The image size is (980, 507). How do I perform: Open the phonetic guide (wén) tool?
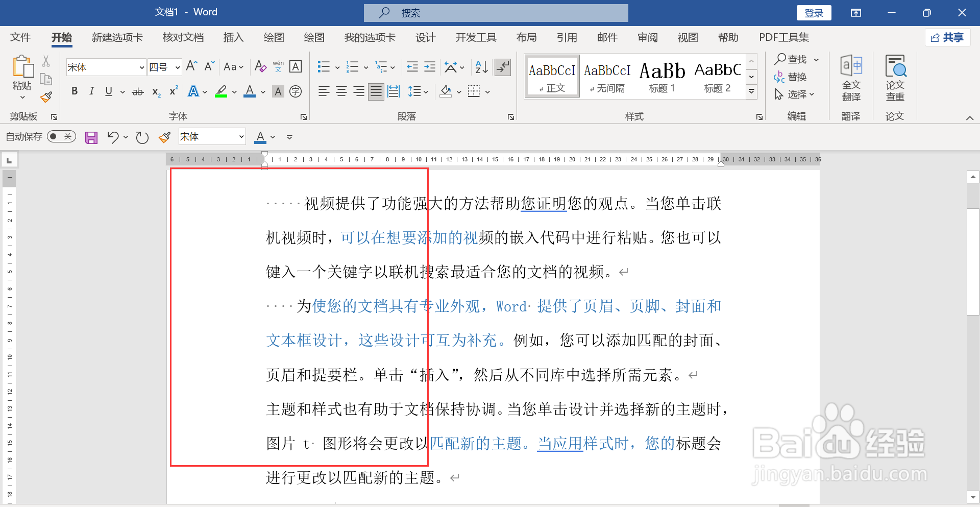[278, 66]
